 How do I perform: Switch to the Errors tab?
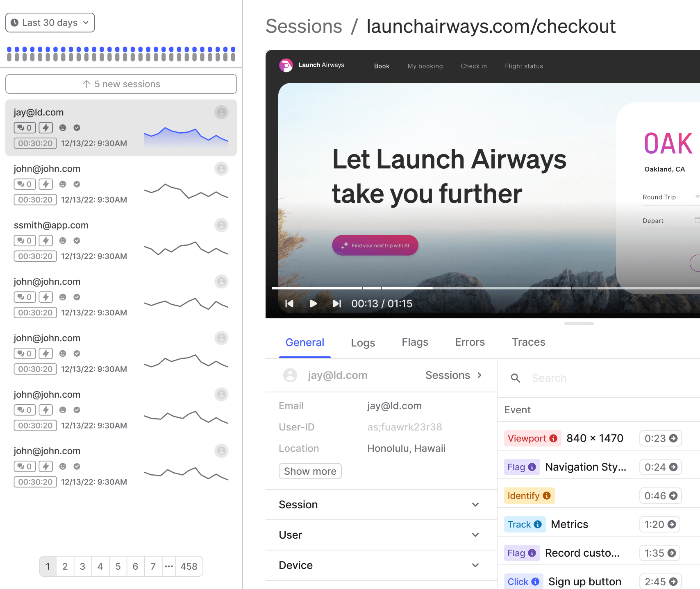tap(470, 342)
